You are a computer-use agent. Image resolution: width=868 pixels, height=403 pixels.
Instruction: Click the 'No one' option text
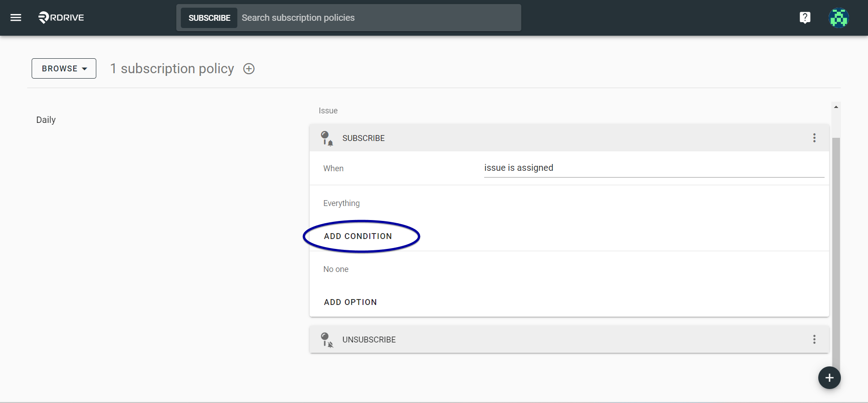coord(336,269)
